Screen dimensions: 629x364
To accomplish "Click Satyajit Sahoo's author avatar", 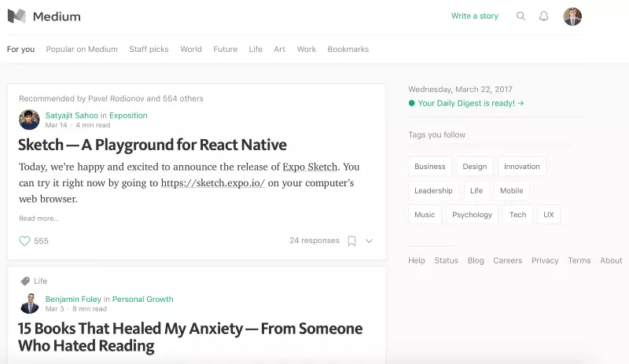I will 29,119.
